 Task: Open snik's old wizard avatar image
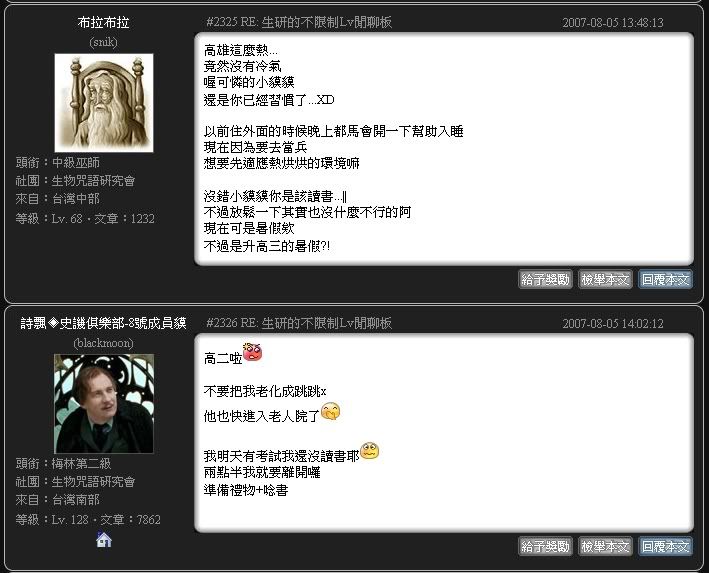(x=104, y=103)
